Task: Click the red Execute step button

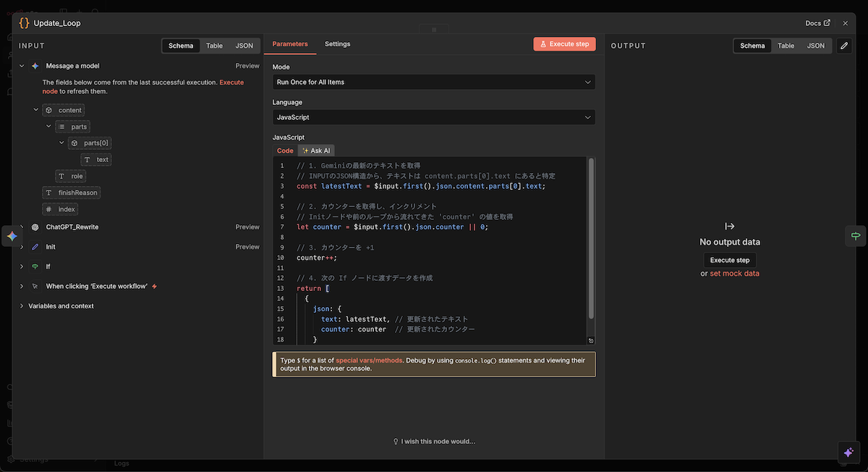Action: [564, 44]
